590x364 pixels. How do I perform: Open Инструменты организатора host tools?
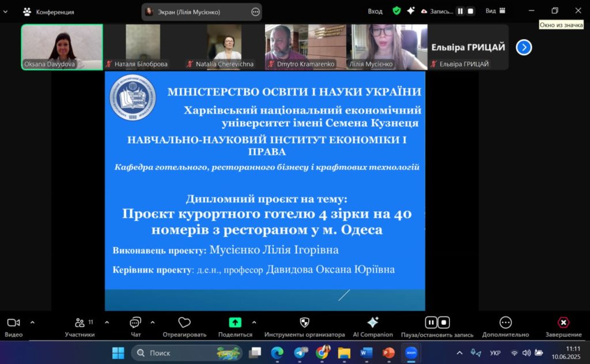(x=304, y=323)
